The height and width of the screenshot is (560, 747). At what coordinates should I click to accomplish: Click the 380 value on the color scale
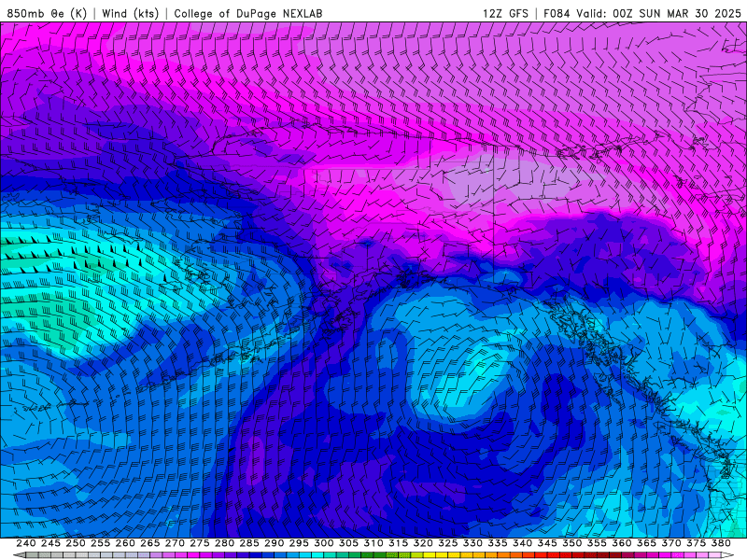coord(721,543)
